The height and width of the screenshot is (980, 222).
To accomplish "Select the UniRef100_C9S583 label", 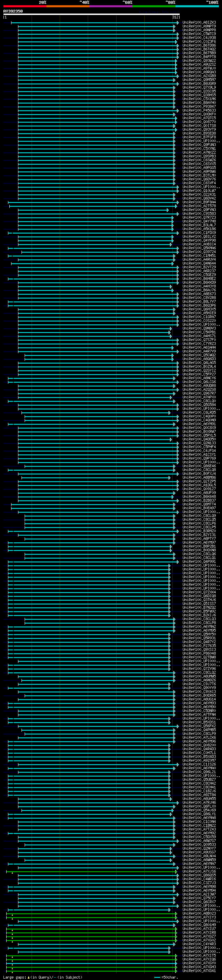I will click(199, 213).
